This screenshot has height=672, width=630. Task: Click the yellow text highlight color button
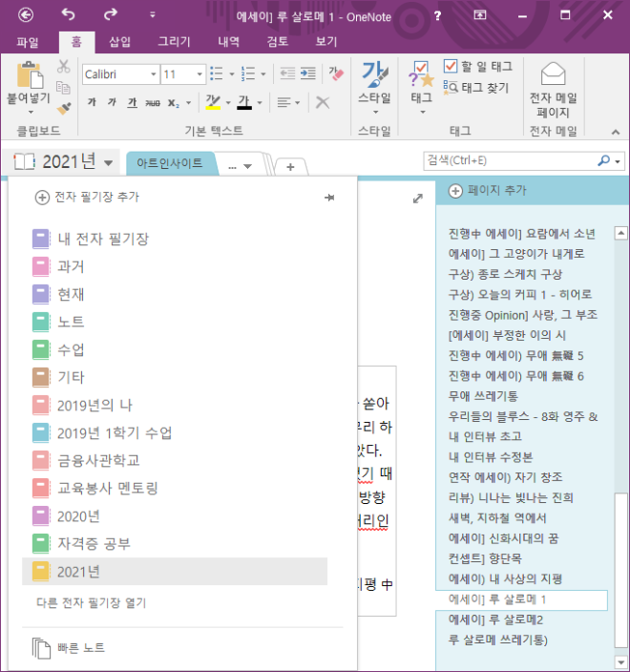[213, 102]
